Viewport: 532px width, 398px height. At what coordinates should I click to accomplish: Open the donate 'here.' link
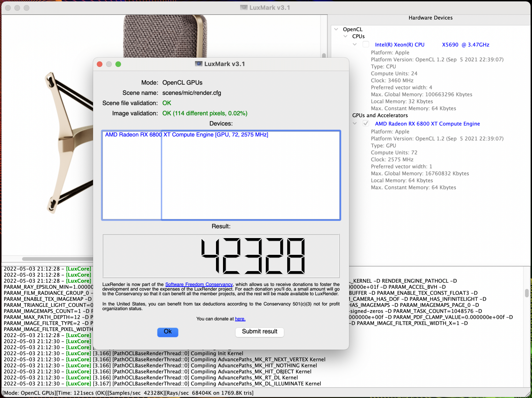tap(240, 319)
